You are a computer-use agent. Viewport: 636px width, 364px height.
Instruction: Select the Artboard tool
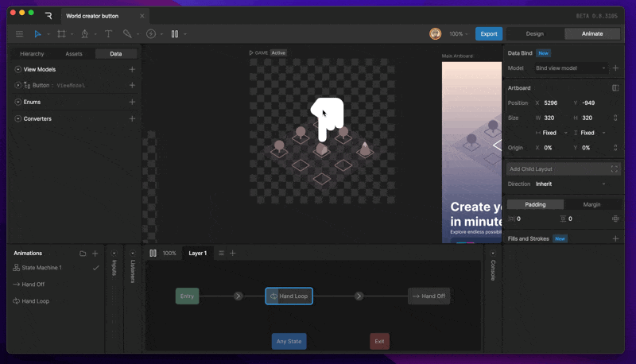61,34
